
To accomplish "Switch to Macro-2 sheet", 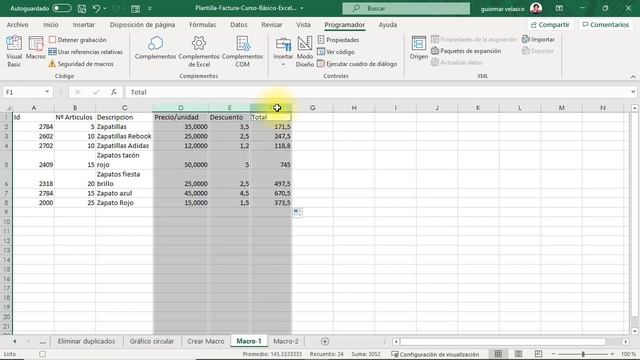I will point(286,341).
